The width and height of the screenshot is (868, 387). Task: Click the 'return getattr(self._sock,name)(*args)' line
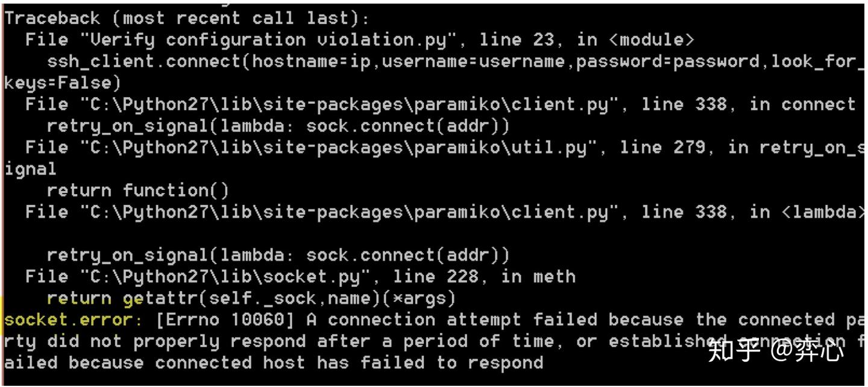(251, 298)
